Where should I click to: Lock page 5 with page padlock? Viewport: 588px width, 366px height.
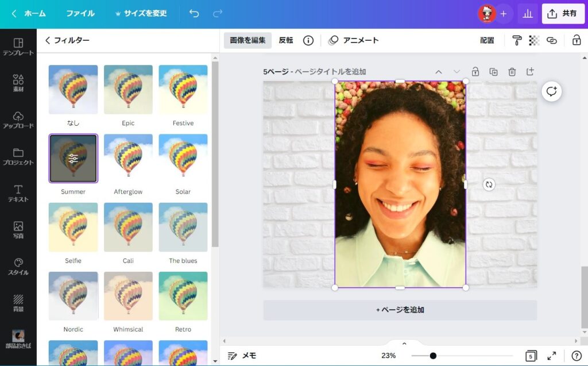pos(475,71)
